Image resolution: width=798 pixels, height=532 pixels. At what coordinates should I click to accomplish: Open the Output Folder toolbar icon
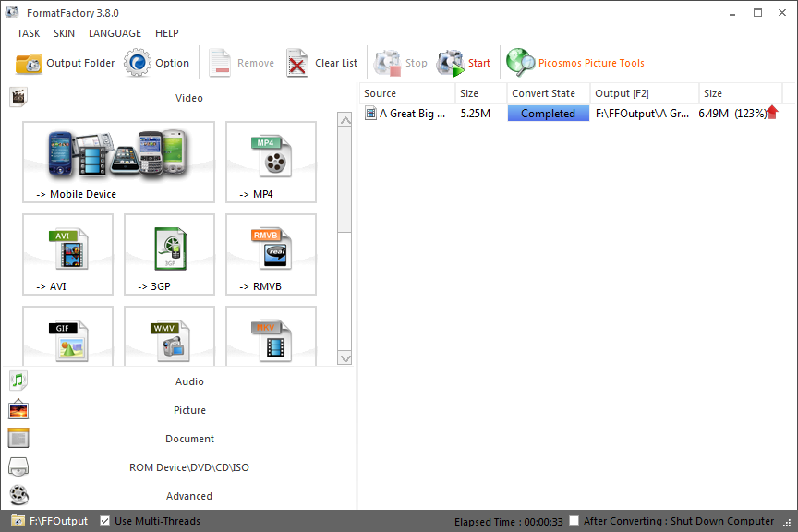(29, 64)
